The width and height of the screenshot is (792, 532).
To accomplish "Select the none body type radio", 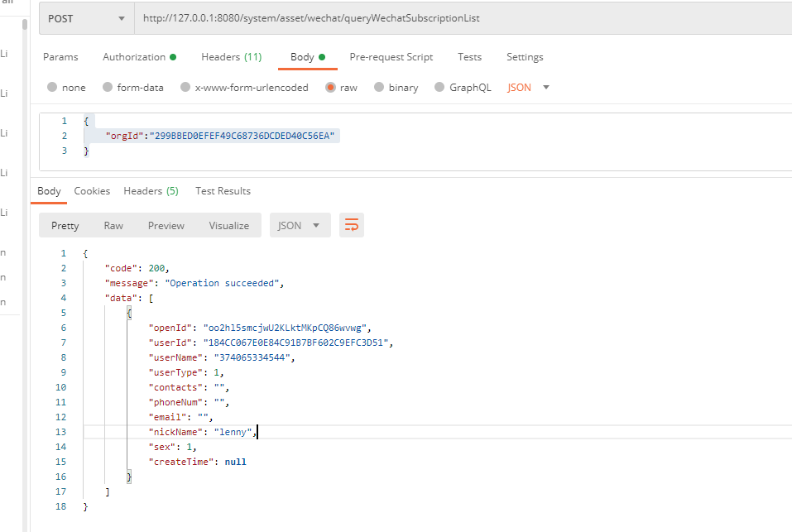I will point(53,88).
